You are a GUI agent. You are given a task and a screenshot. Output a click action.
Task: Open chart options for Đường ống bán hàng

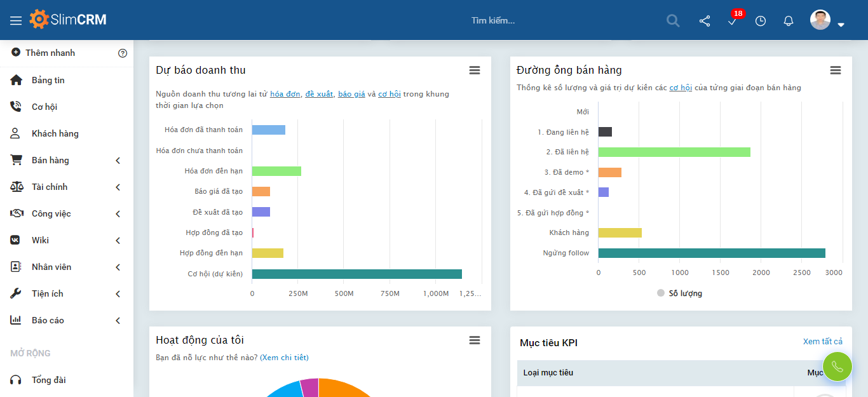coord(835,71)
